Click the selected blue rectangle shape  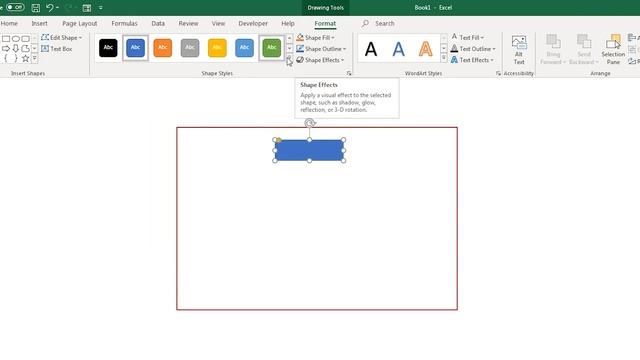[x=309, y=150]
